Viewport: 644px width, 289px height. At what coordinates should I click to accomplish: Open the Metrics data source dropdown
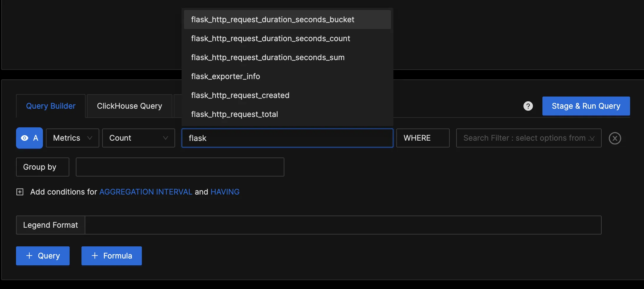[x=73, y=138]
